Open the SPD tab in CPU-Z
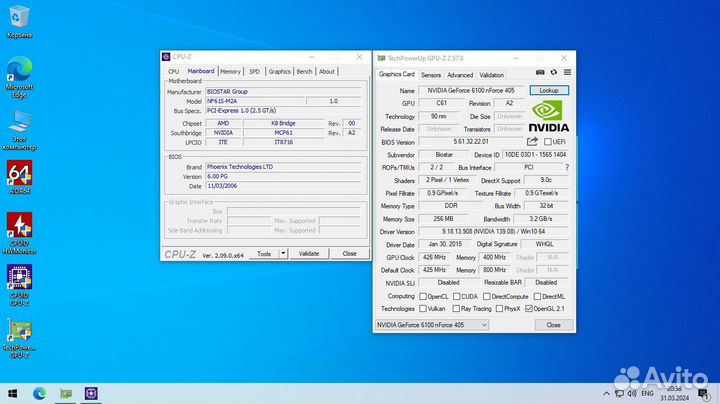 [x=254, y=72]
